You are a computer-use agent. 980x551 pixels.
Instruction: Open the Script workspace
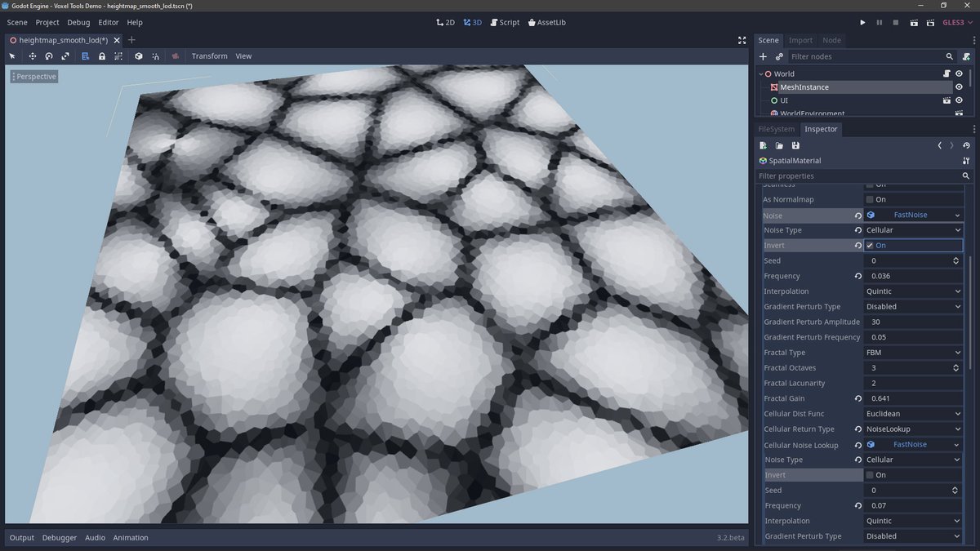505,22
